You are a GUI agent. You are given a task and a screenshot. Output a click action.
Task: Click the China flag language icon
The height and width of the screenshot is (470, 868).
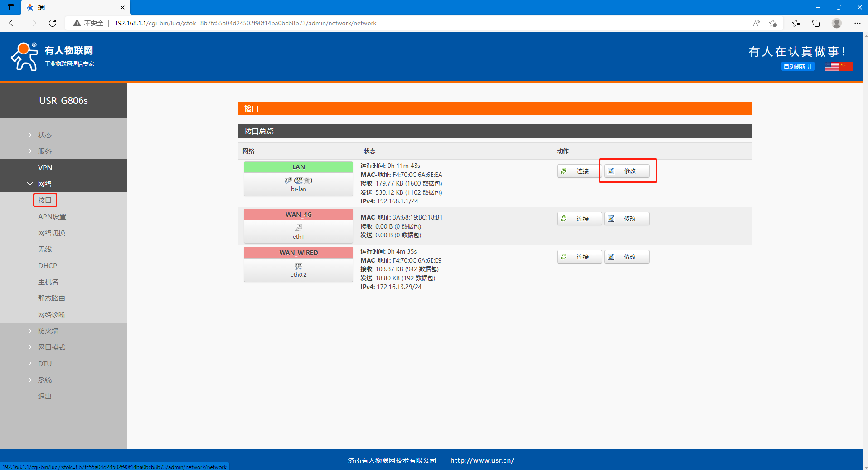(846, 67)
